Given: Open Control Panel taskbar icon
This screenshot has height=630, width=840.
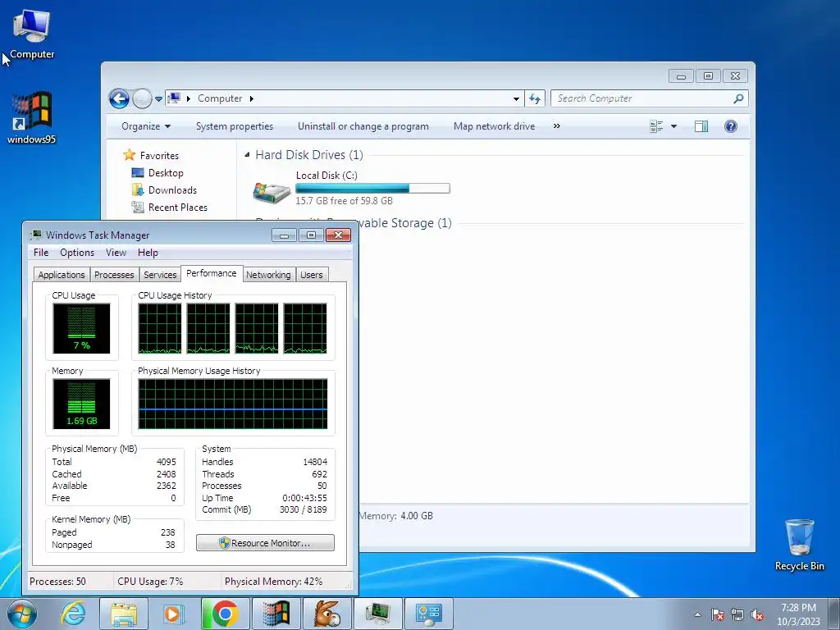Looking at the screenshot, I should (429, 614).
